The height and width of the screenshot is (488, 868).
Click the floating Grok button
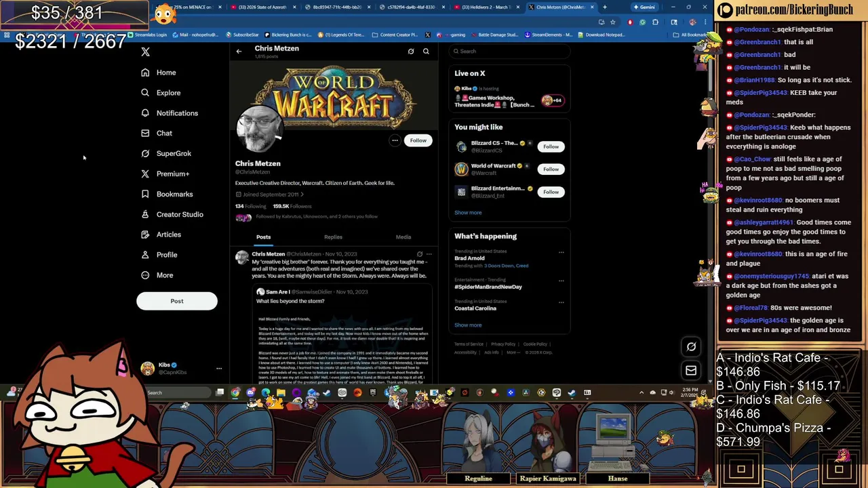691,347
